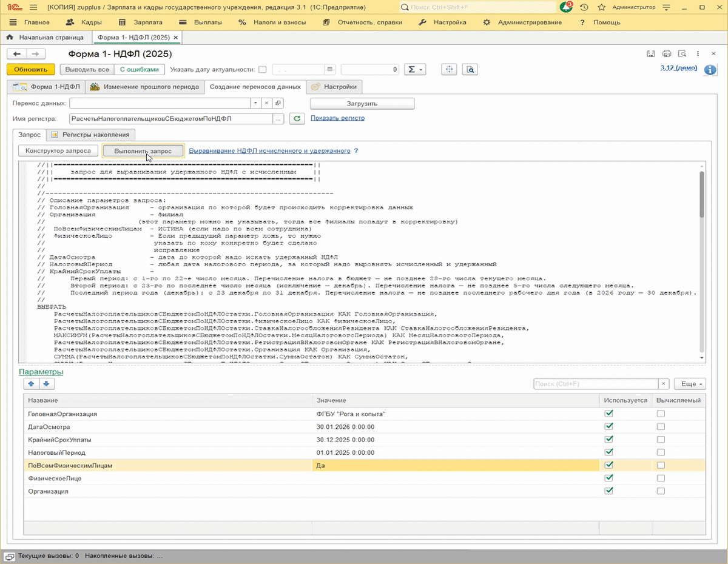Click the windows icon in status bar
The image size is (728, 564).
tap(10, 556)
